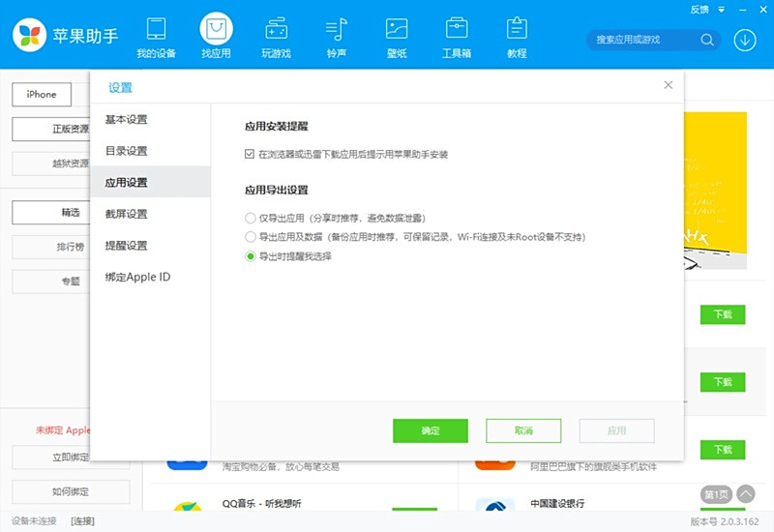The width and height of the screenshot is (774, 532).
Task: Open the 教程 (Tutorials) section
Action: 517,36
